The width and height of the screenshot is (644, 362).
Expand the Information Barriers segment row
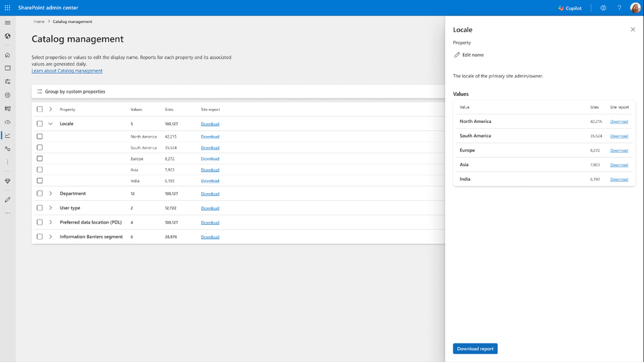(x=50, y=236)
